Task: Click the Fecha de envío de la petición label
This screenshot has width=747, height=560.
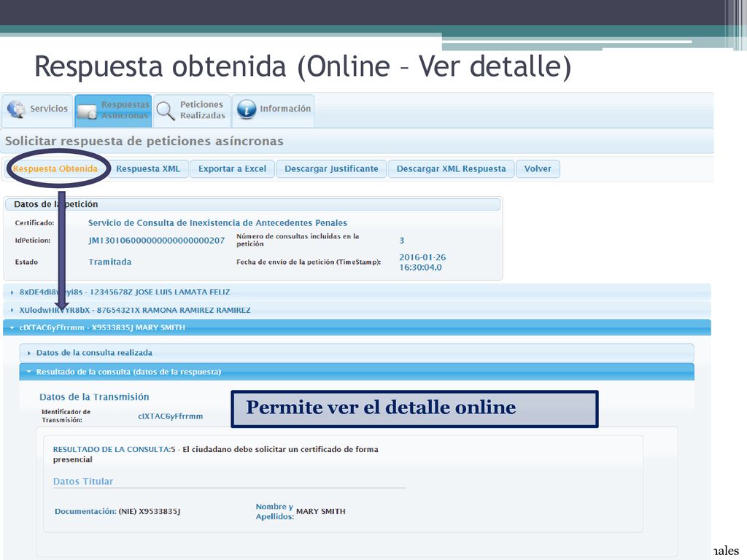Action: pyautogui.click(x=309, y=262)
